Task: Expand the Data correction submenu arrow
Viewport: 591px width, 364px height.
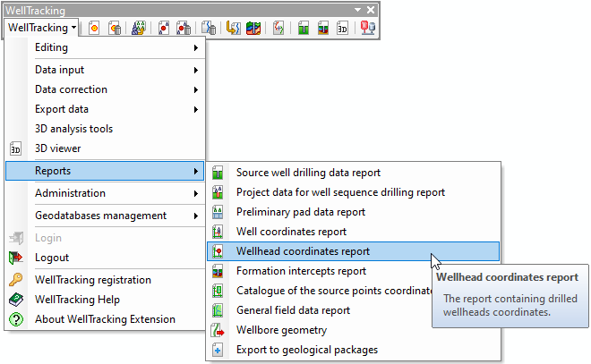Action: click(x=196, y=89)
